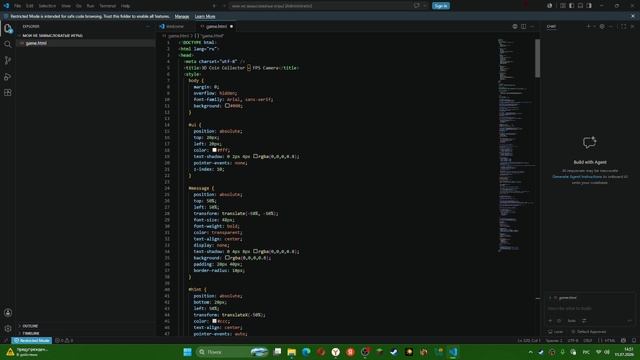
Task: Collapse the project folder section header
Action: coord(86,36)
